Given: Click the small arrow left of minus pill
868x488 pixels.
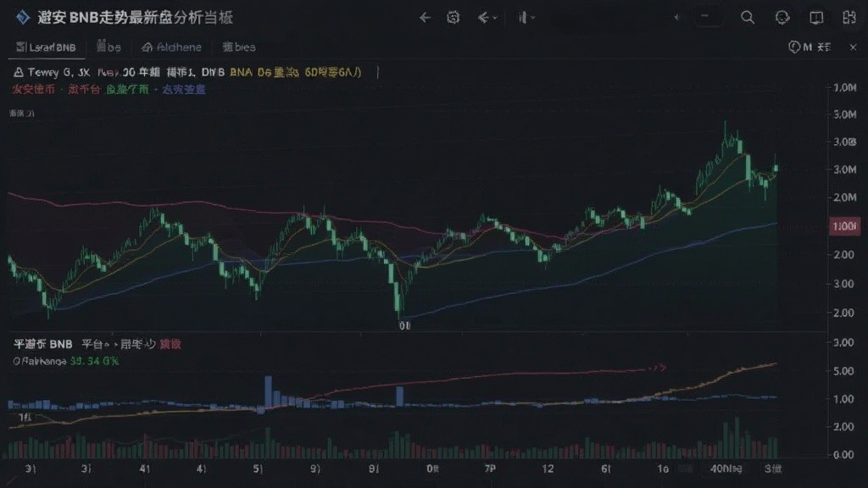Looking at the screenshot, I should [x=677, y=18].
